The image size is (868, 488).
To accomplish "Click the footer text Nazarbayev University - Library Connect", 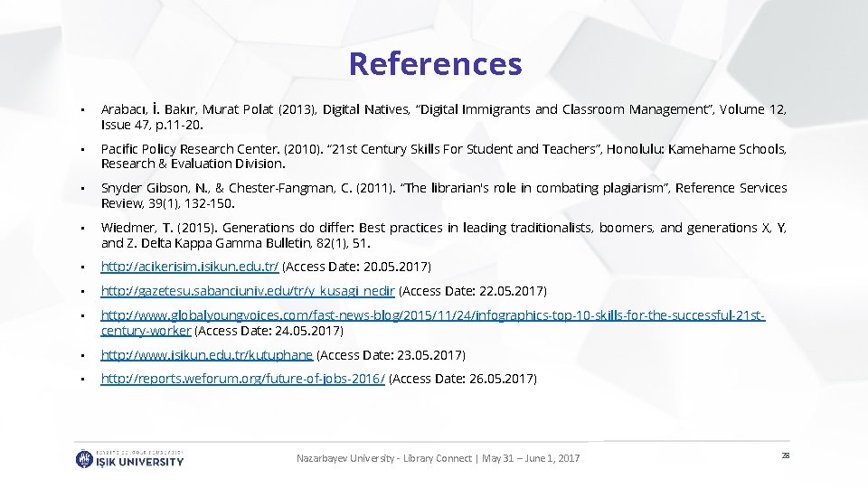I will [x=383, y=458].
